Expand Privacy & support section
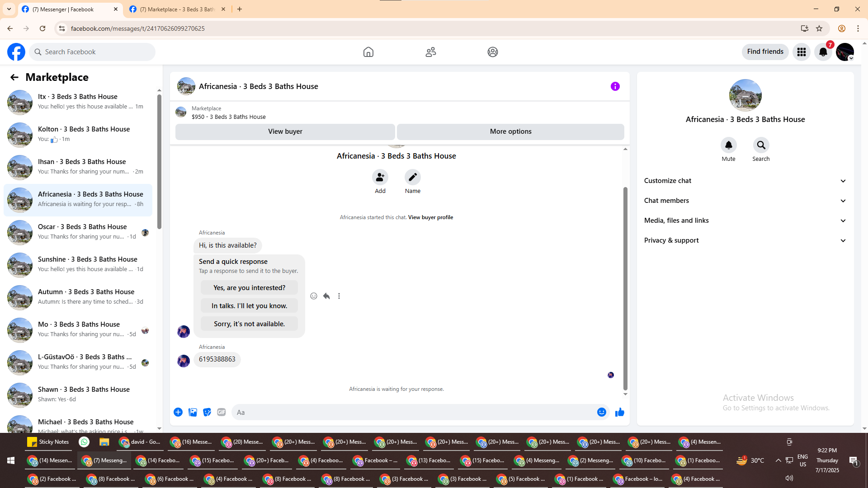This screenshot has width=868, height=488. 745,240
